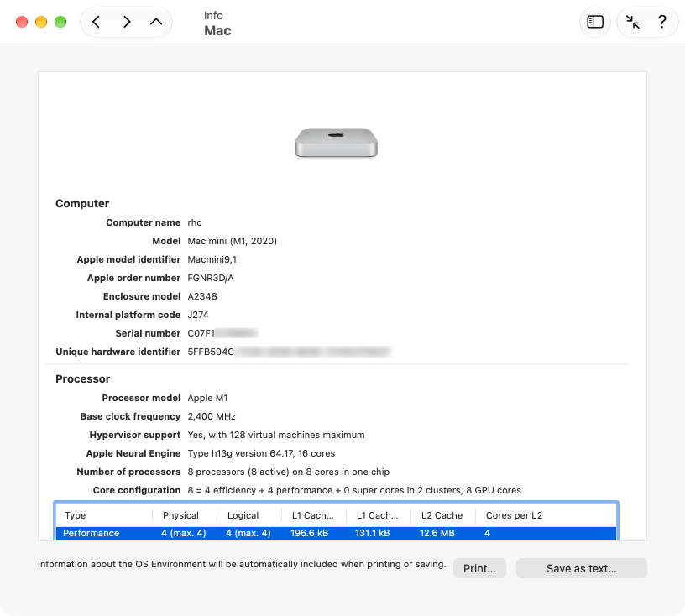Click Save as text... button
Image resolution: width=685 pixels, height=616 pixels.
point(582,568)
